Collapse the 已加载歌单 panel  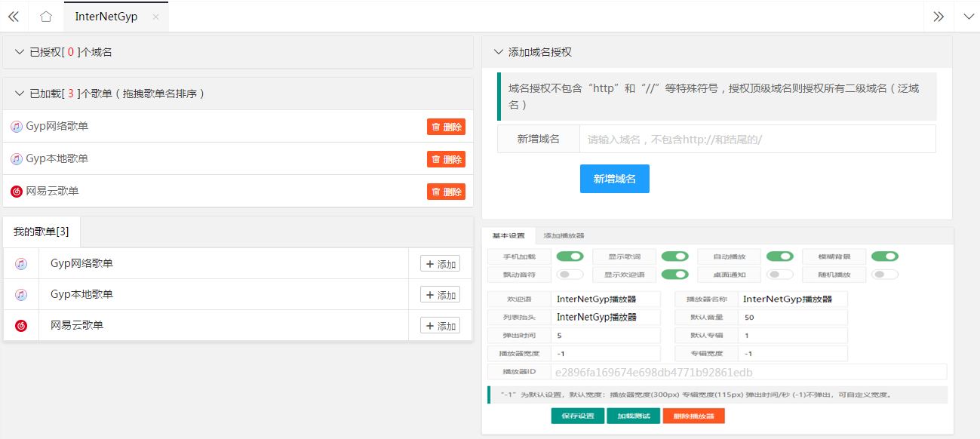(x=20, y=94)
